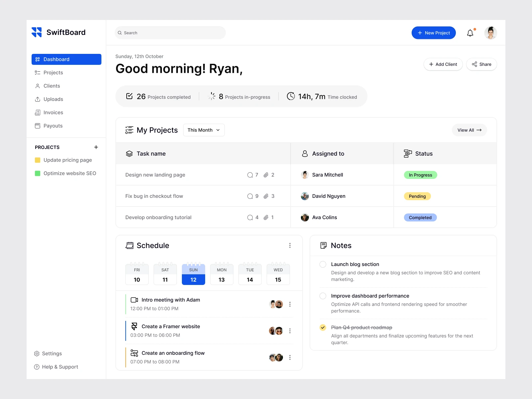Click View All projects button
The image size is (532, 399).
tap(469, 130)
